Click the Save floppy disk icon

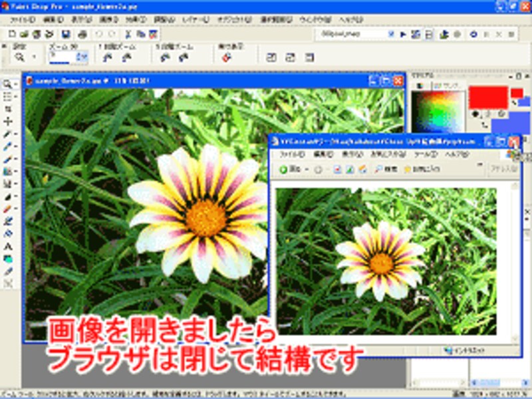[66, 34]
